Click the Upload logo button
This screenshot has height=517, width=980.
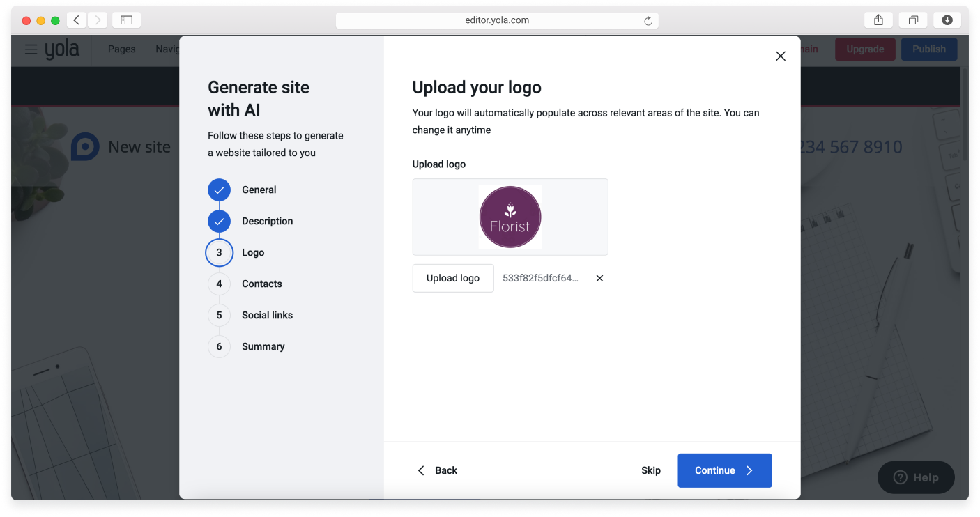point(453,278)
